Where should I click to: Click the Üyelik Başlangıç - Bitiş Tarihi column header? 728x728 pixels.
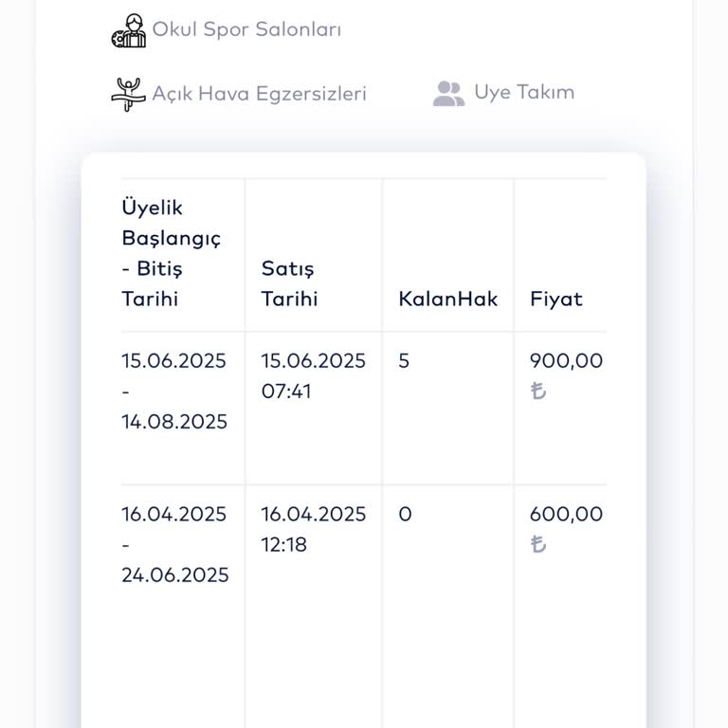coord(172,253)
